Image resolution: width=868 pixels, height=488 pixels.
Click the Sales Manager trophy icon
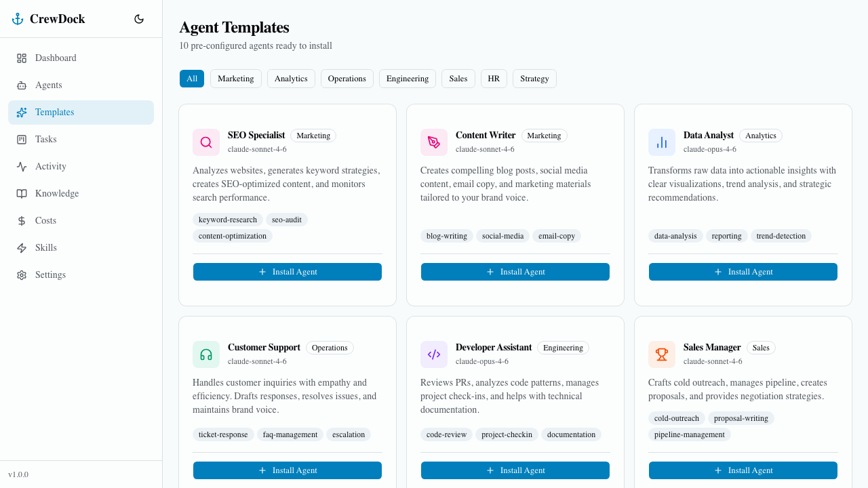pos(661,354)
